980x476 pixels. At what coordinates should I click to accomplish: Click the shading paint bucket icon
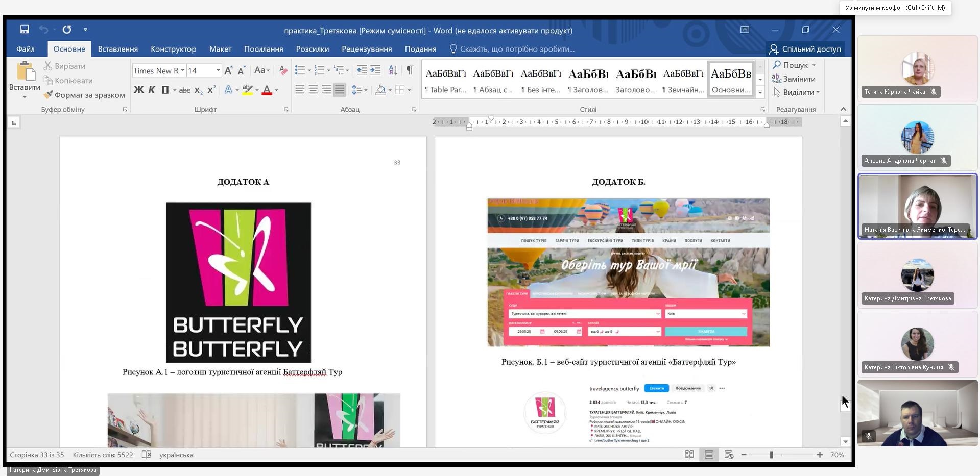click(380, 90)
